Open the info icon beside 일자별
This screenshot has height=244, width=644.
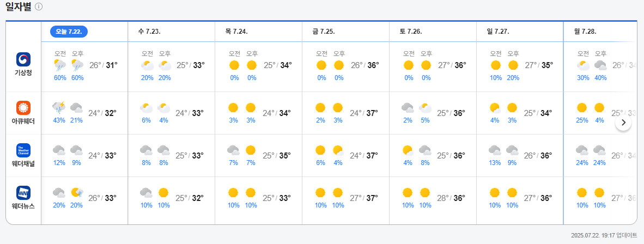[x=38, y=7]
